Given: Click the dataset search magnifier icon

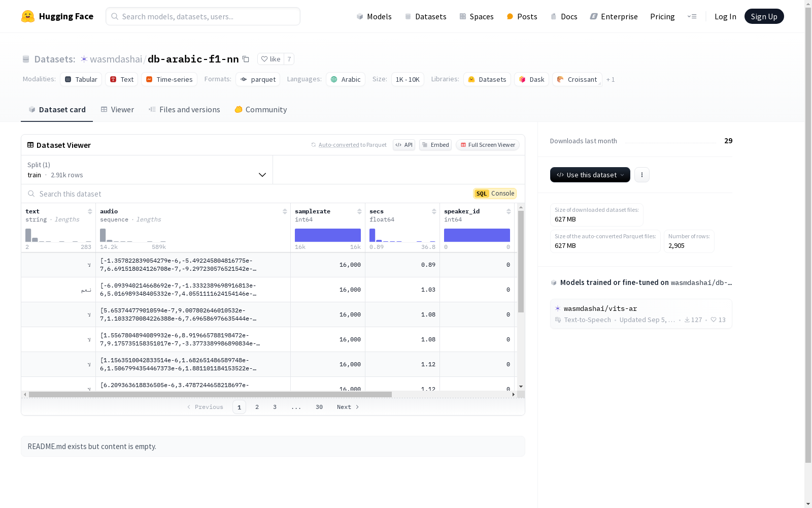Looking at the screenshot, I should pos(31,194).
